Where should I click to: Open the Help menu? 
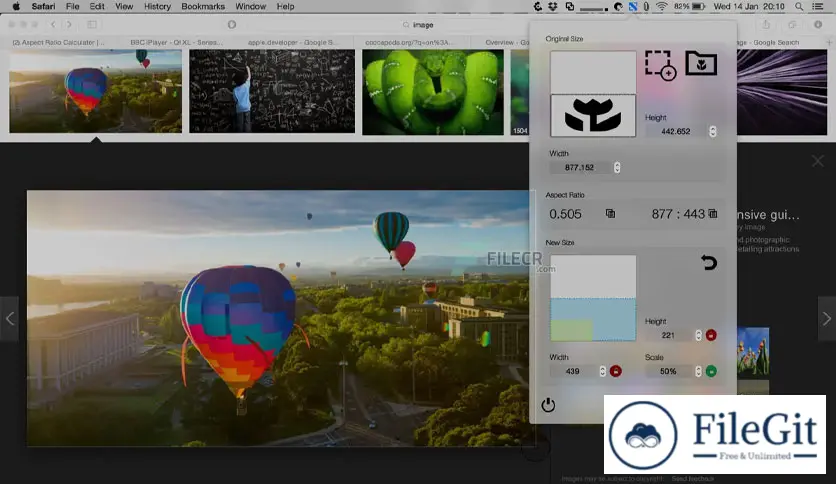tap(285, 6)
